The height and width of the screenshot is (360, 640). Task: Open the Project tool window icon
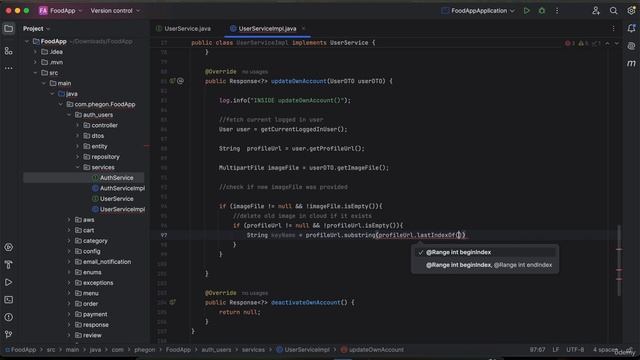coord(9,29)
